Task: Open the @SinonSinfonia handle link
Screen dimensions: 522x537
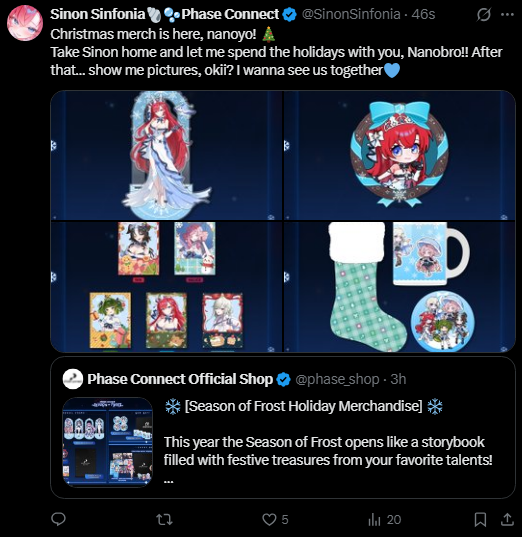Action: (351, 14)
